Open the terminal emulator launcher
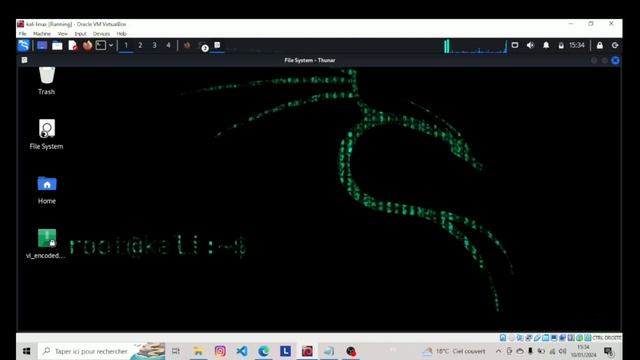 (100, 45)
